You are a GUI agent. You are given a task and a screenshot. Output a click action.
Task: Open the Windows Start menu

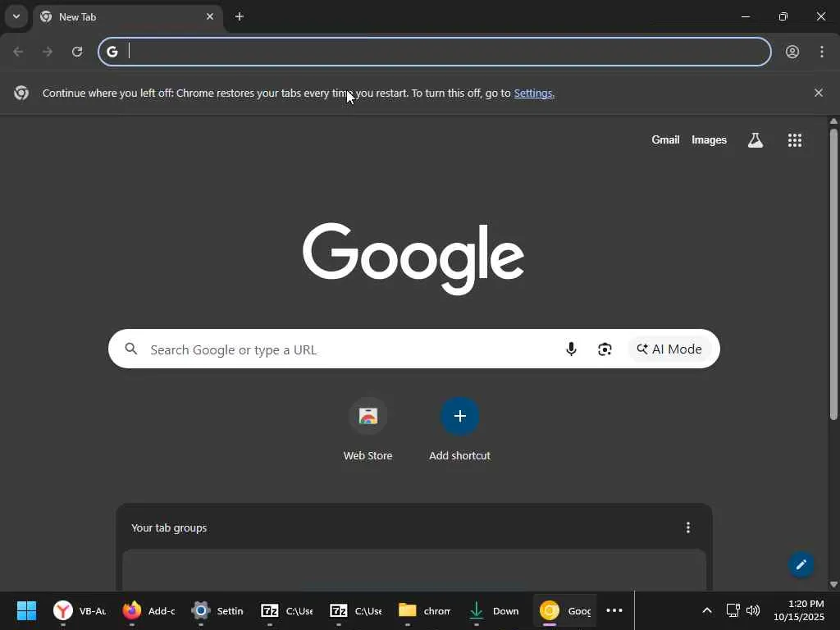tap(26, 610)
